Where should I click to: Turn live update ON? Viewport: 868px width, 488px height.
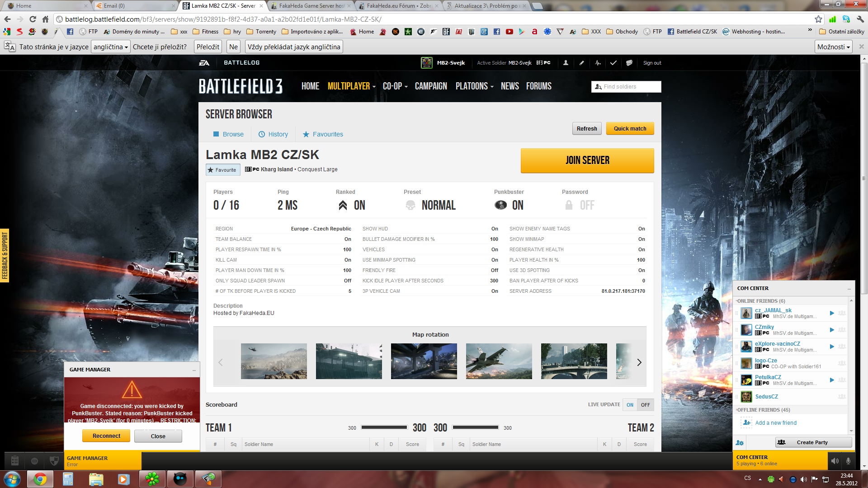(630, 405)
